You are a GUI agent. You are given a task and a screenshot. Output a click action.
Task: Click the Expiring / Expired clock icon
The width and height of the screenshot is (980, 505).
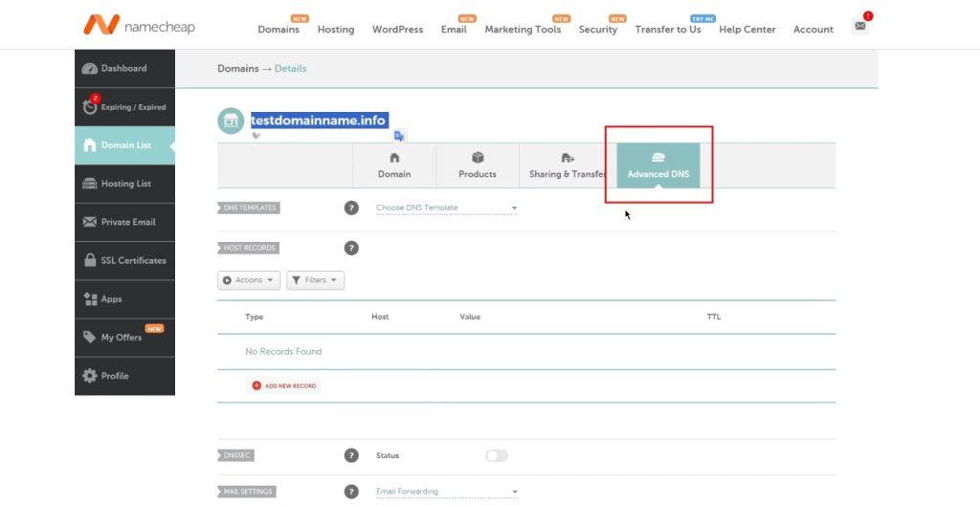coord(90,107)
